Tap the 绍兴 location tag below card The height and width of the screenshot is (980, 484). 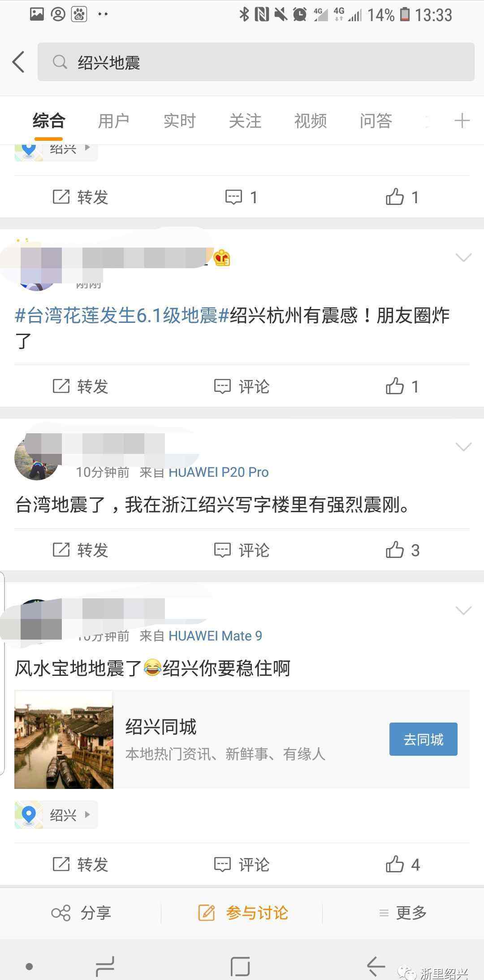coord(56,814)
